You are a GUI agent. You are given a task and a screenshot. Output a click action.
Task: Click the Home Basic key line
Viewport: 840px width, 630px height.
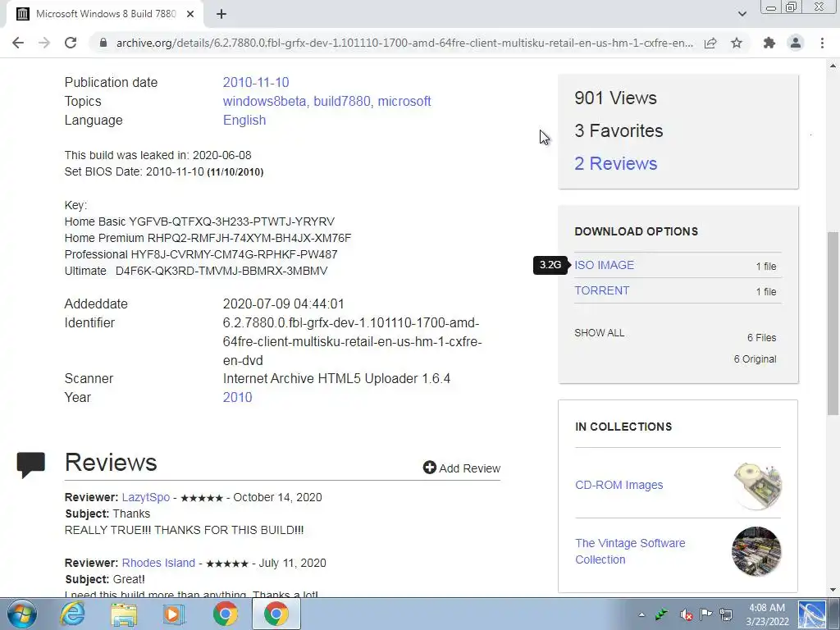pyautogui.click(x=199, y=221)
